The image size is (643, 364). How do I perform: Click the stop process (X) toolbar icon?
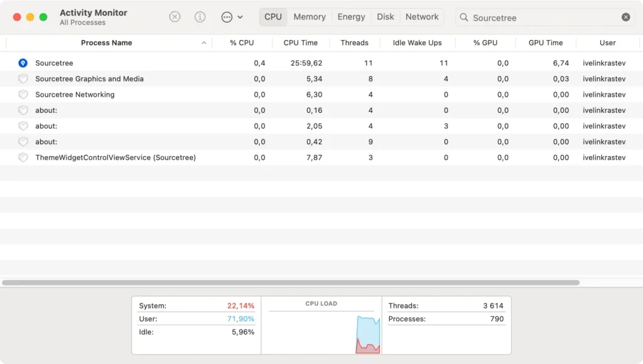coord(175,17)
